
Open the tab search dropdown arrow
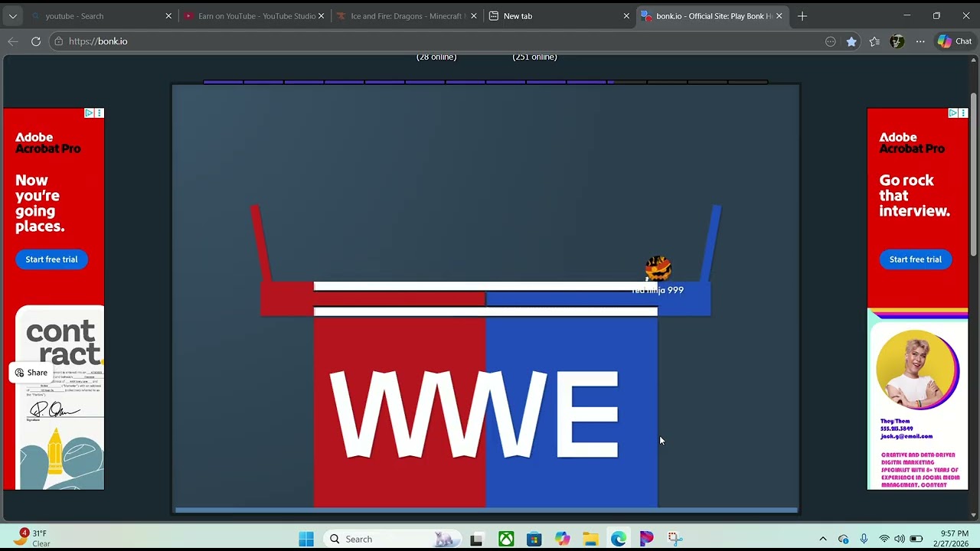pyautogui.click(x=13, y=16)
